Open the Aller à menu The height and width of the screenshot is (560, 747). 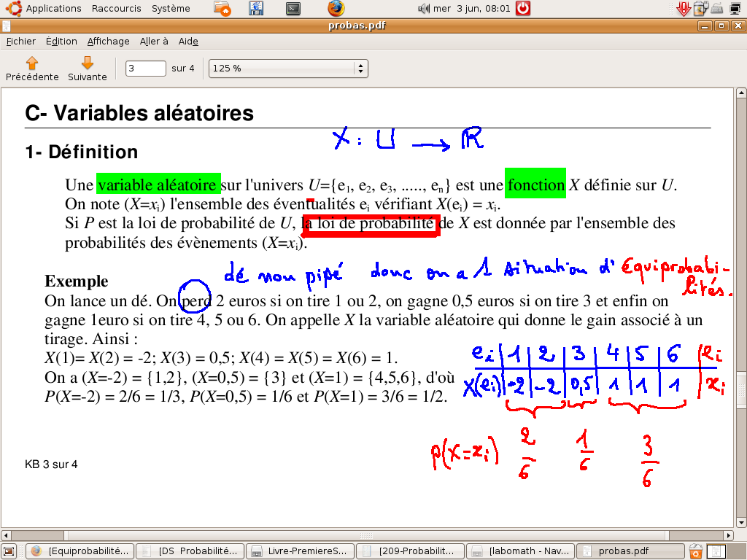pyautogui.click(x=154, y=42)
